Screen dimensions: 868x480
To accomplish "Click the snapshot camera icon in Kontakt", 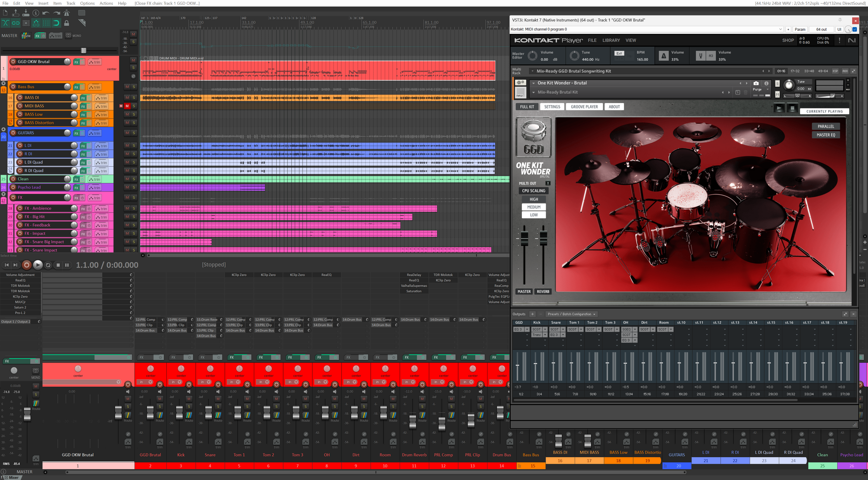I will (756, 83).
